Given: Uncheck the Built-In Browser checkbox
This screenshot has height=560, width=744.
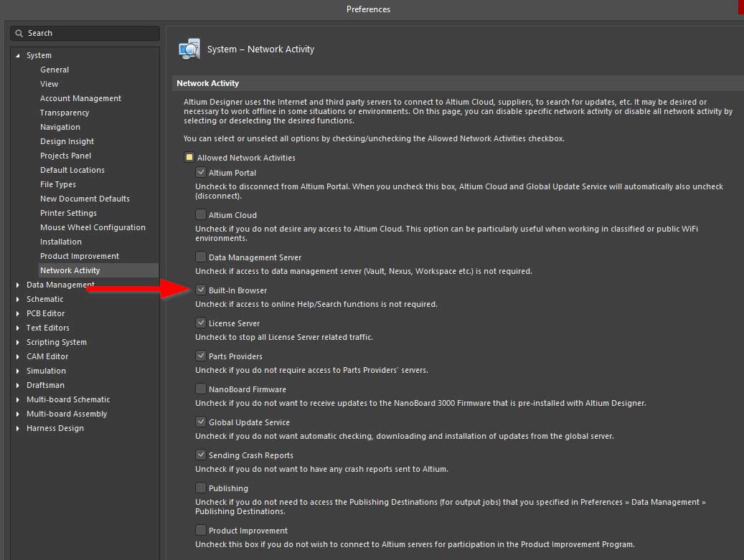Looking at the screenshot, I should pyautogui.click(x=201, y=290).
